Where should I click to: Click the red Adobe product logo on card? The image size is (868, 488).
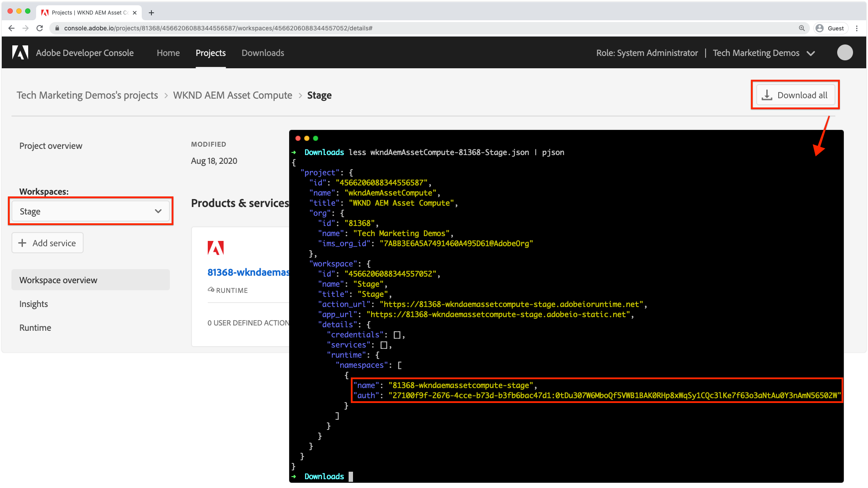coord(216,248)
